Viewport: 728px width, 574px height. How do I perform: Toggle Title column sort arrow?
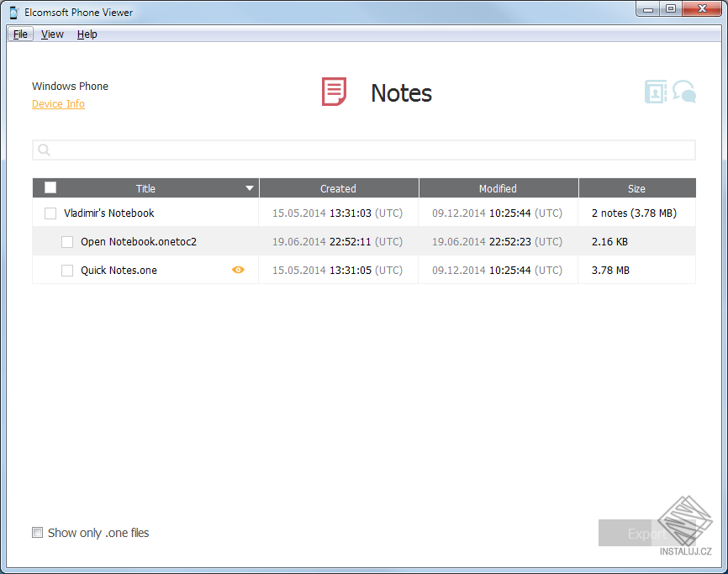250,188
